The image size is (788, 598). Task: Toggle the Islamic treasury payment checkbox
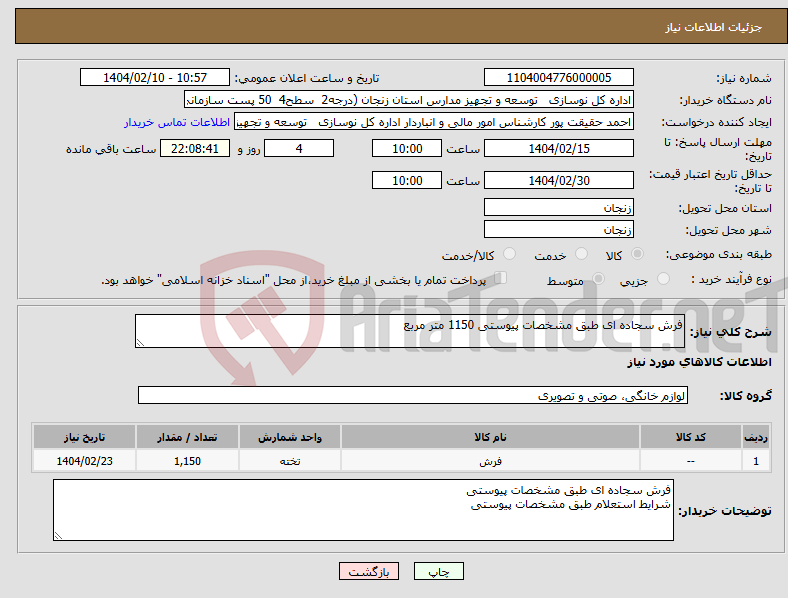501,278
